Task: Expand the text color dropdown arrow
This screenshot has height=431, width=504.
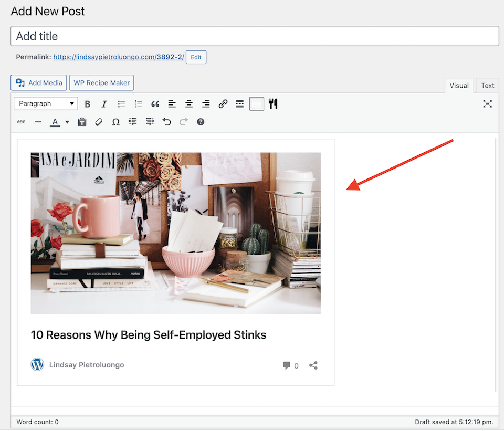Action: pos(67,122)
